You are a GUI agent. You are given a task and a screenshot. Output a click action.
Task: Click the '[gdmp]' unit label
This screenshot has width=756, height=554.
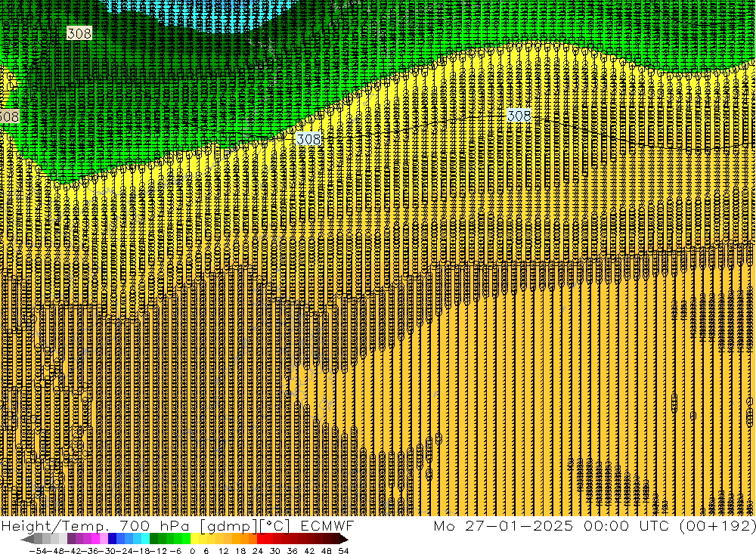coord(229,526)
